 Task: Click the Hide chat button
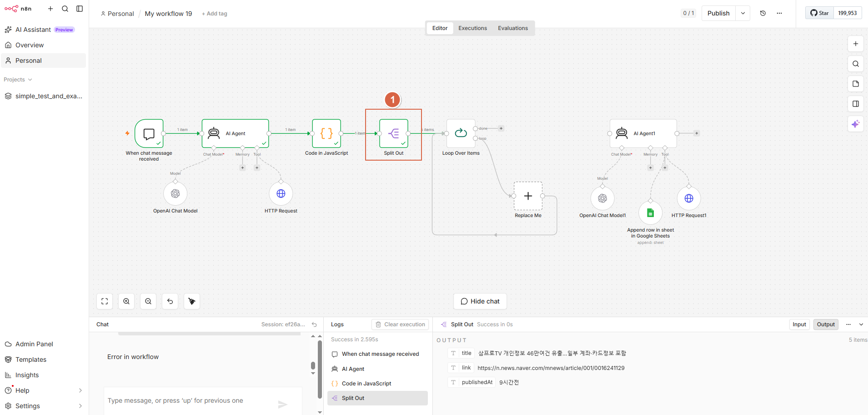pyautogui.click(x=480, y=301)
